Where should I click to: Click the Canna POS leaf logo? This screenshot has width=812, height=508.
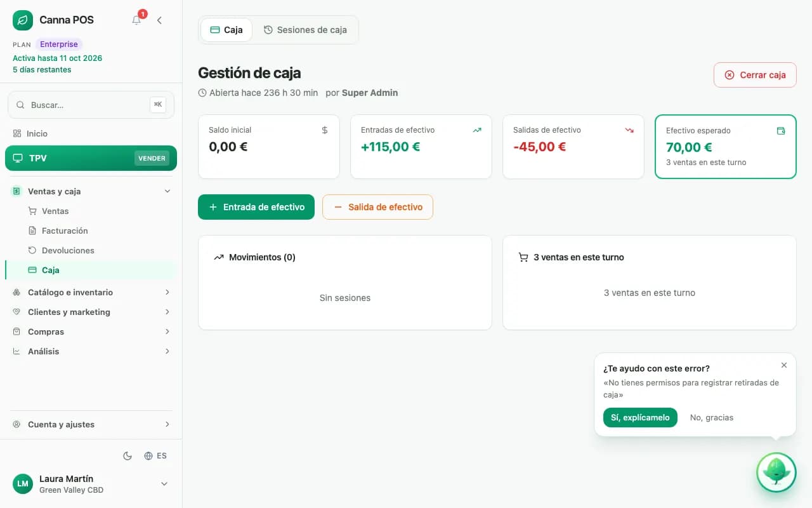point(23,20)
